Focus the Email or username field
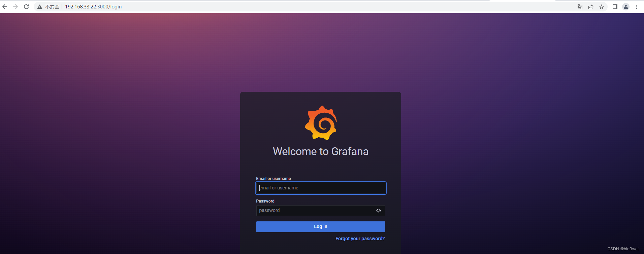 click(321, 188)
